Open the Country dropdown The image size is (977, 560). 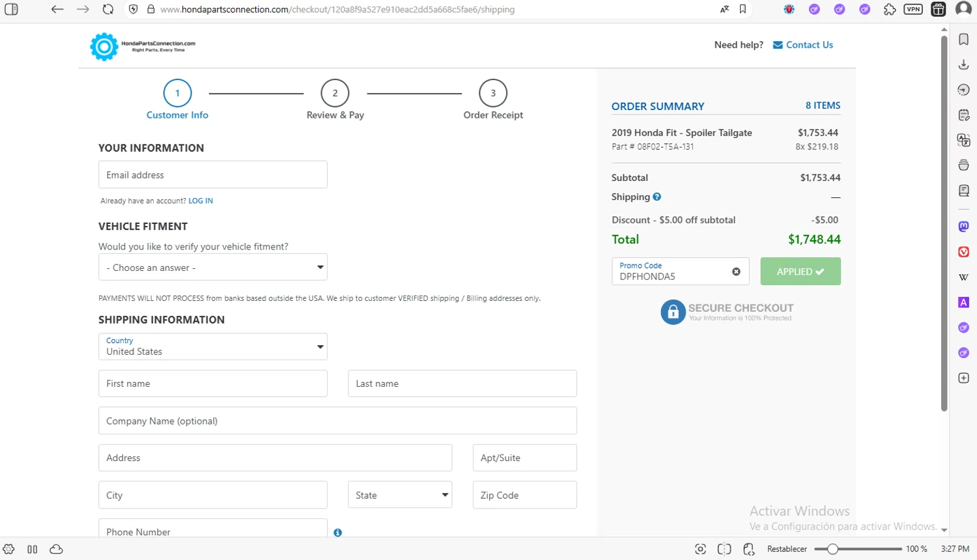coord(213,346)
